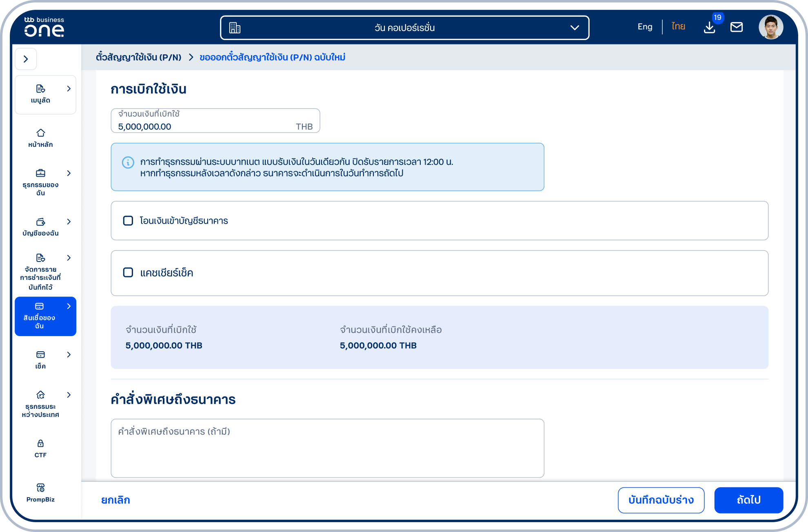The height and width of the screenshot is (532, 808).
Task: Open the download notifications icon
Action: tap(710, 27)
